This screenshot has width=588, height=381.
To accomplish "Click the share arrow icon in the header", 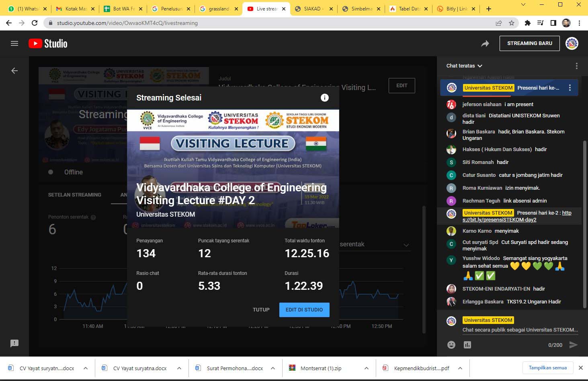I will click(x=485, y=43).
